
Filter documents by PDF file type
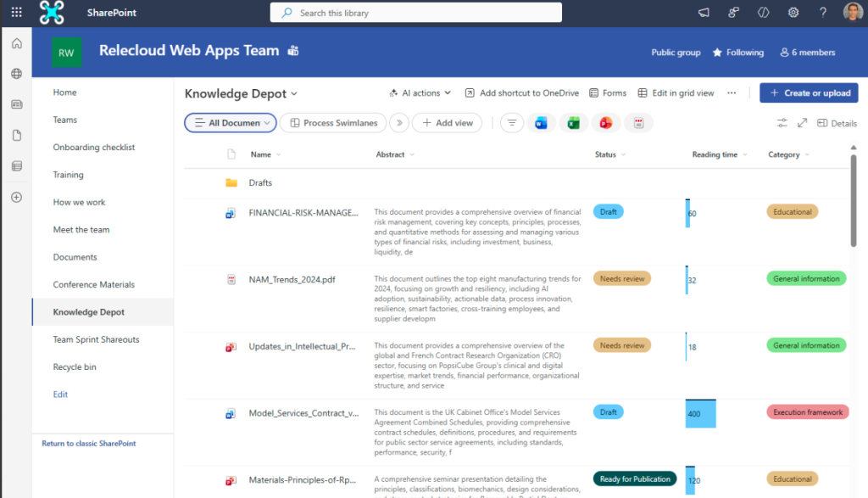(638, 123)
